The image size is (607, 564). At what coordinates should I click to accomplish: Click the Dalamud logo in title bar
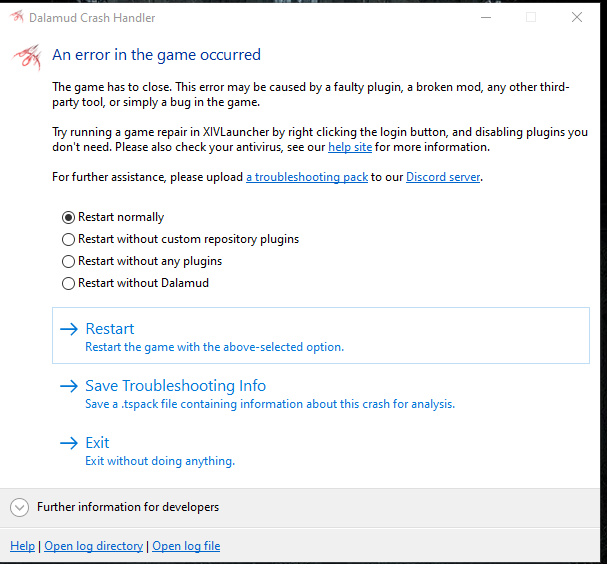point(17,17)
